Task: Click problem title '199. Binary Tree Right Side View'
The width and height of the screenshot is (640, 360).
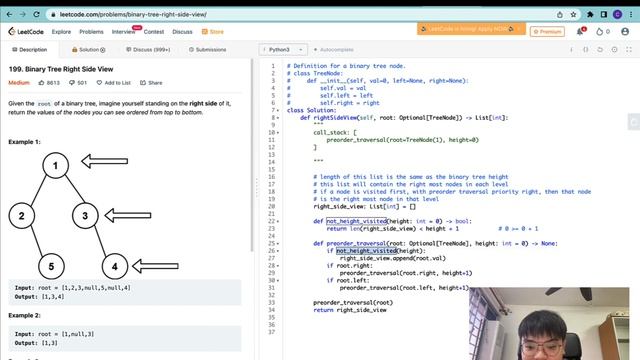Action: pos(61,69)
